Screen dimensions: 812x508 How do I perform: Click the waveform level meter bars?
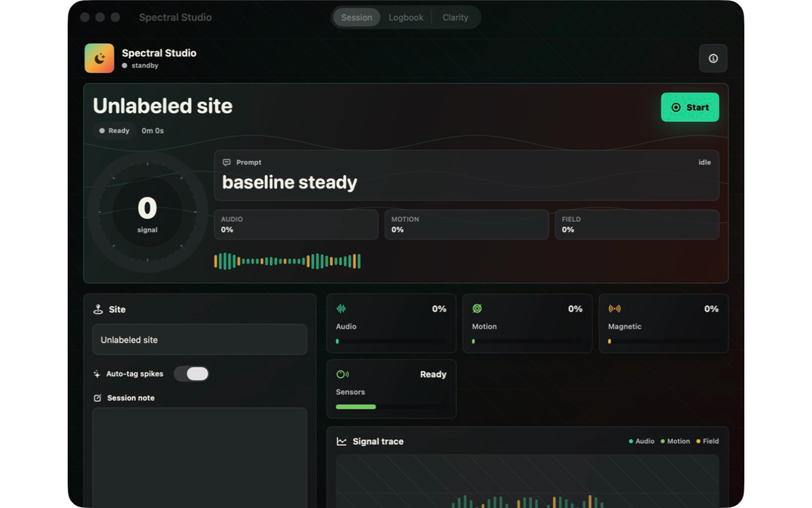288,261
